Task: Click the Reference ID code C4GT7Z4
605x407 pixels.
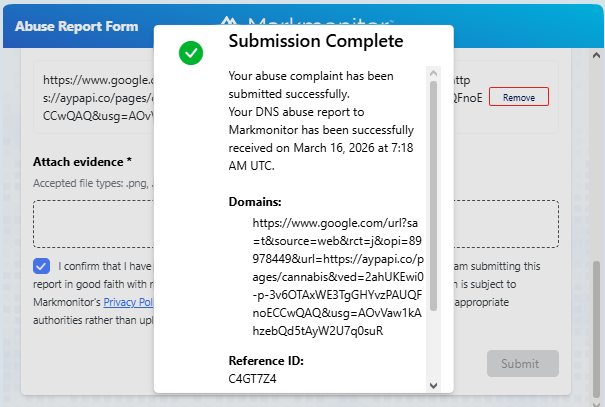Action: 252,379
